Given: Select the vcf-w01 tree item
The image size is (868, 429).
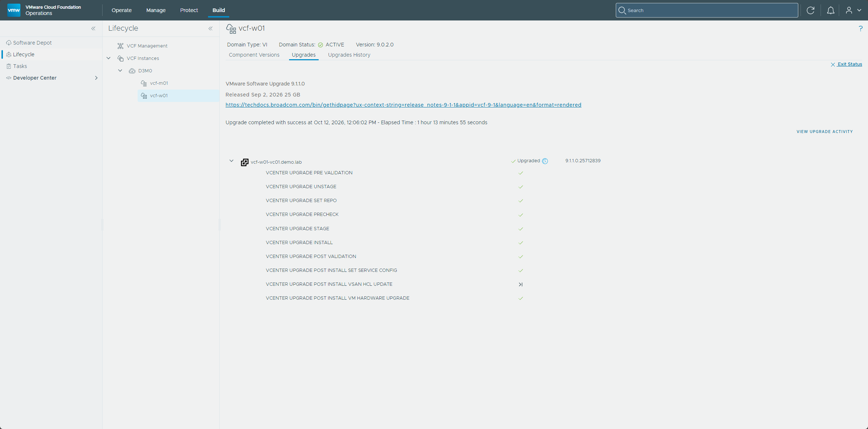Looking at the screenshot, I should pyautogui.click(x=178, y=96).
